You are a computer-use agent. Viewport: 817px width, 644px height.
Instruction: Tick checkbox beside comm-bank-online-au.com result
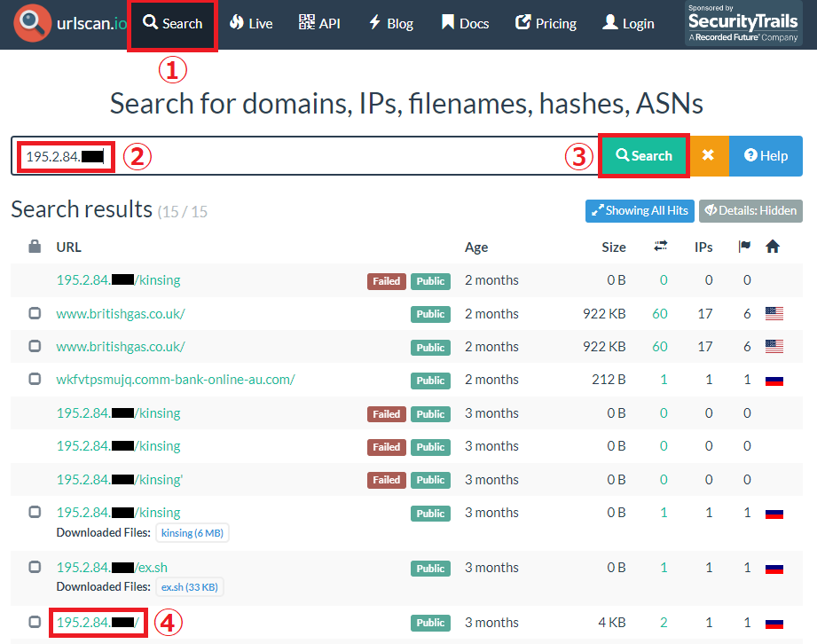35,380
